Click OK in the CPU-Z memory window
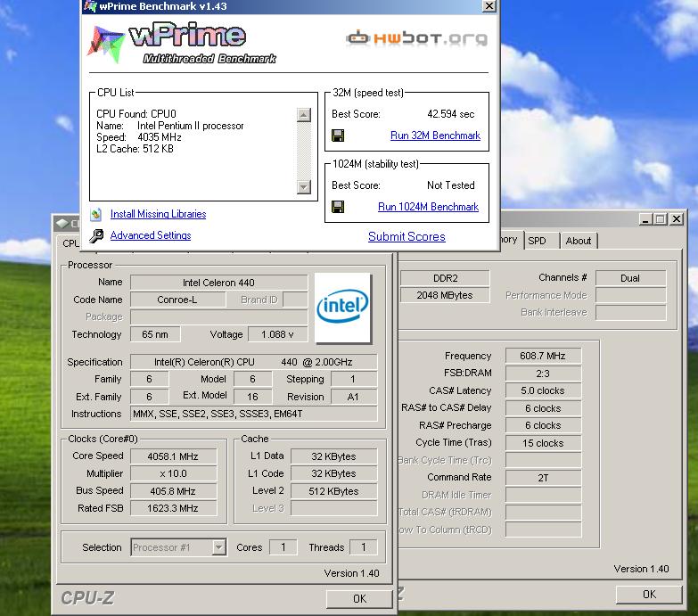Image resolution: width=698 pixels, height=616 pixels. coord(649,595)
